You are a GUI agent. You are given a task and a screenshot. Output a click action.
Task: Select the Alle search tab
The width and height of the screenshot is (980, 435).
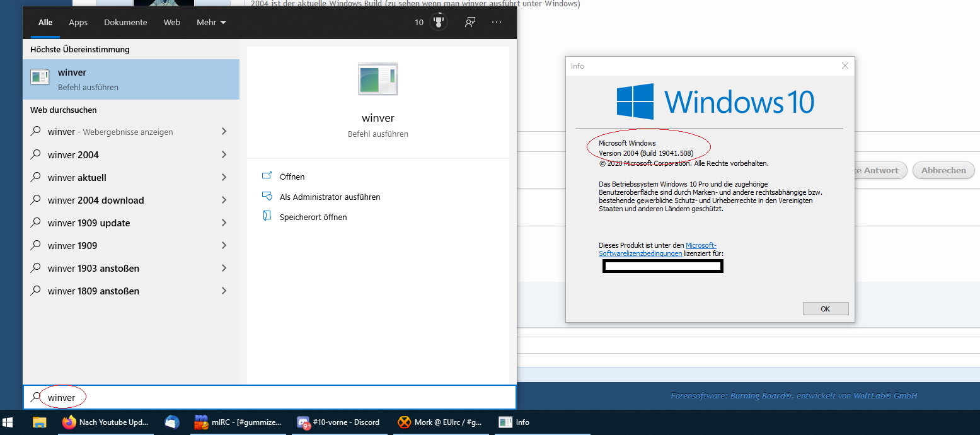coord(45,22)
